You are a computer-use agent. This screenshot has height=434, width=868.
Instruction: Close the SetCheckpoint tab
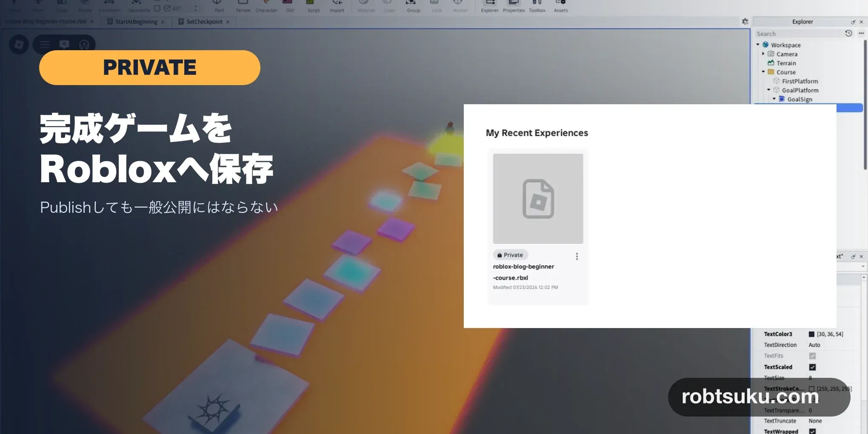point(228,22)
